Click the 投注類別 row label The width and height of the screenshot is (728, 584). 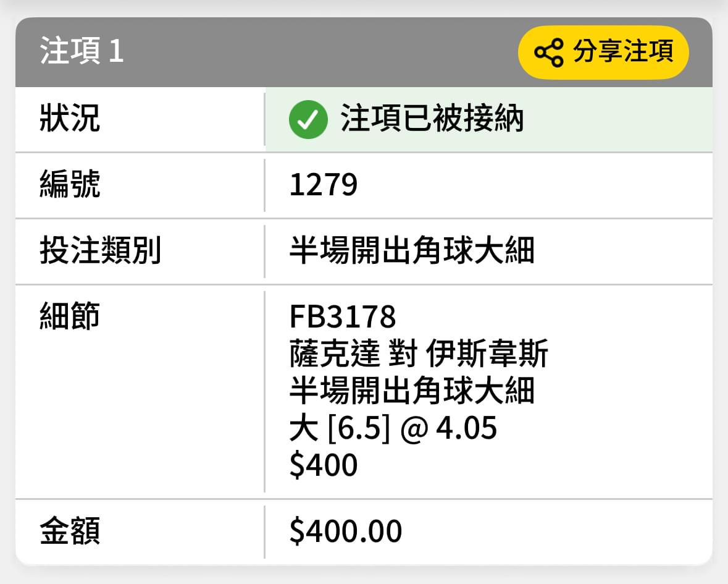tap(100, 250)
